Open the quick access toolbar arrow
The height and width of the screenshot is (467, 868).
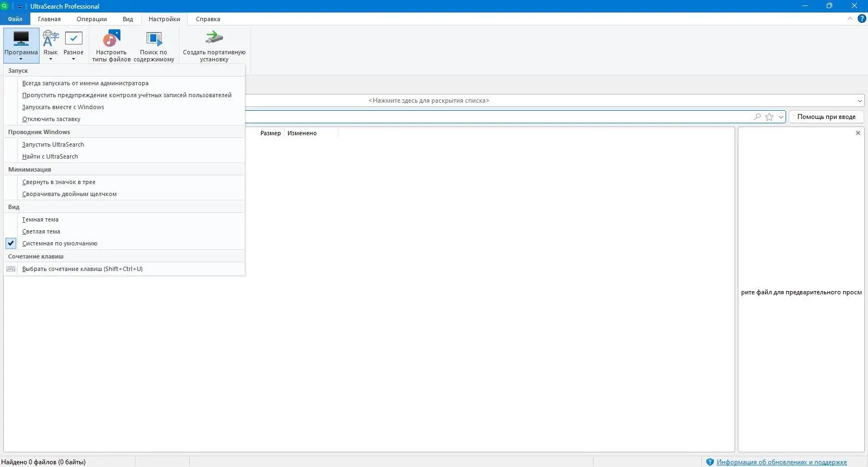(20, 7)
